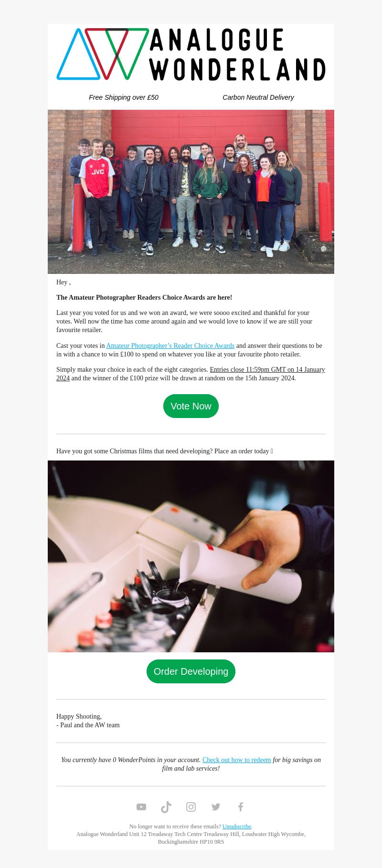This screenshot has width=382, height=868.
Task: Click the Order Developing button
Action: [x=191, y=671]
